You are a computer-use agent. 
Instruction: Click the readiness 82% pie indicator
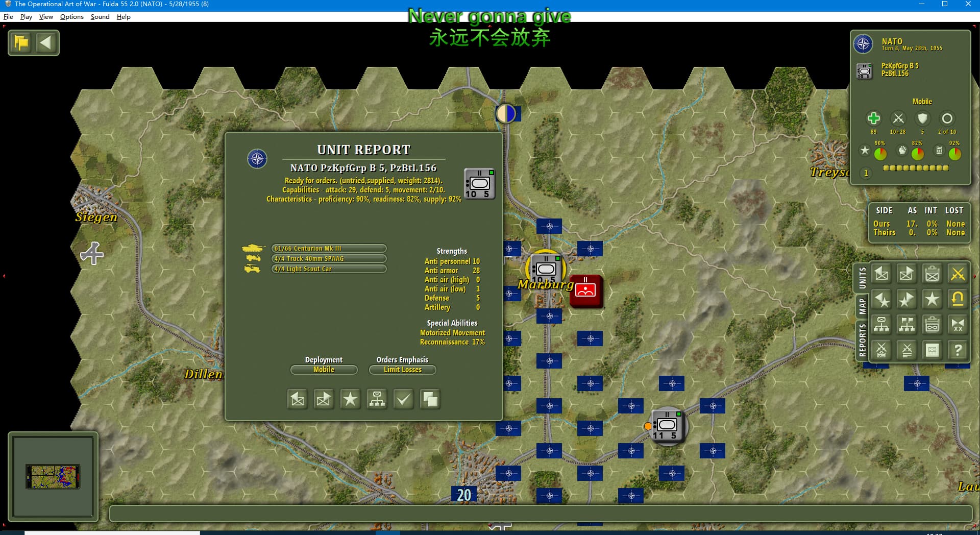click(918, 153)
